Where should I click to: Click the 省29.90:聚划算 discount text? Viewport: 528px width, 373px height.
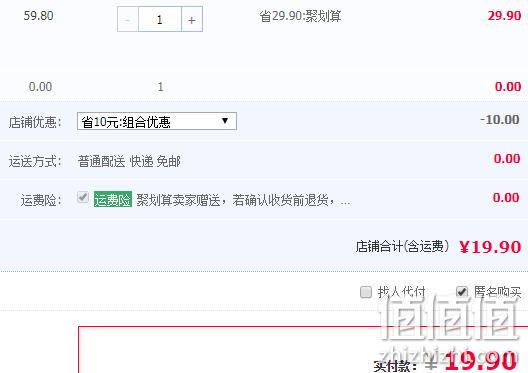click(300, 16)
